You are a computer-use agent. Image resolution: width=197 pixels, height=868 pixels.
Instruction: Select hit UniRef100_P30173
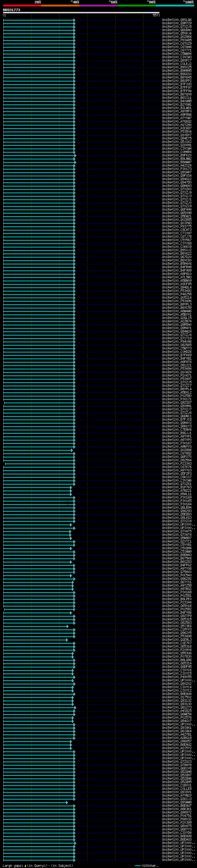click(x=177, y=169)
